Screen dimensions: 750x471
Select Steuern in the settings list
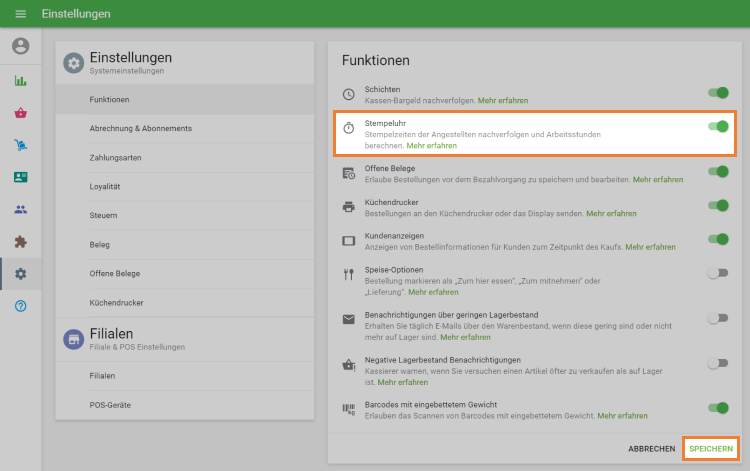click(x=103, y=215)
